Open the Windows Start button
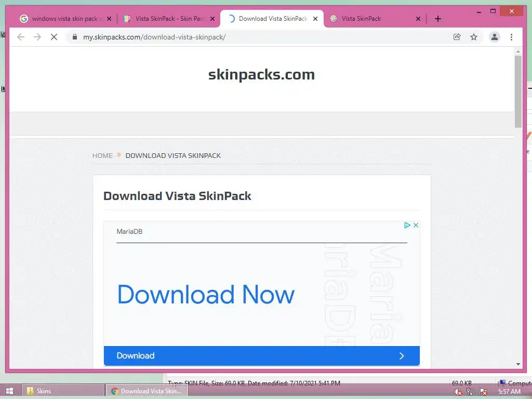This screenshot has height=399, width=532. click(9, 391)
